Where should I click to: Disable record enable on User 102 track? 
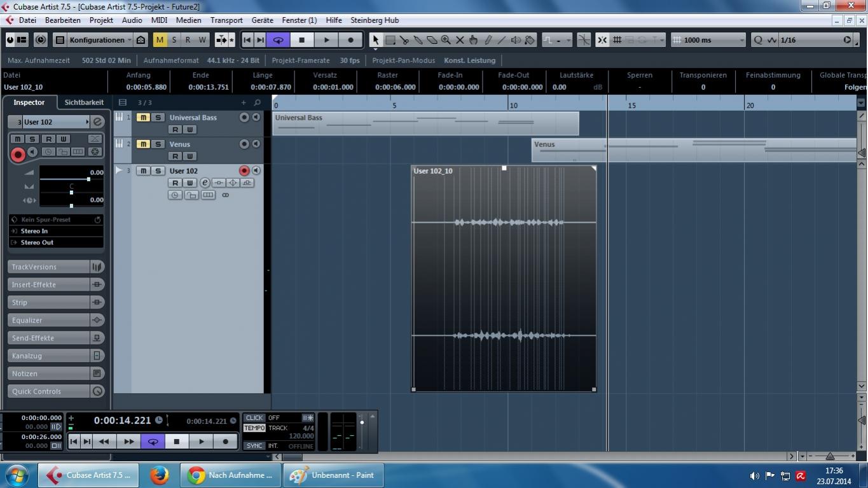click(x=244, y=171)
